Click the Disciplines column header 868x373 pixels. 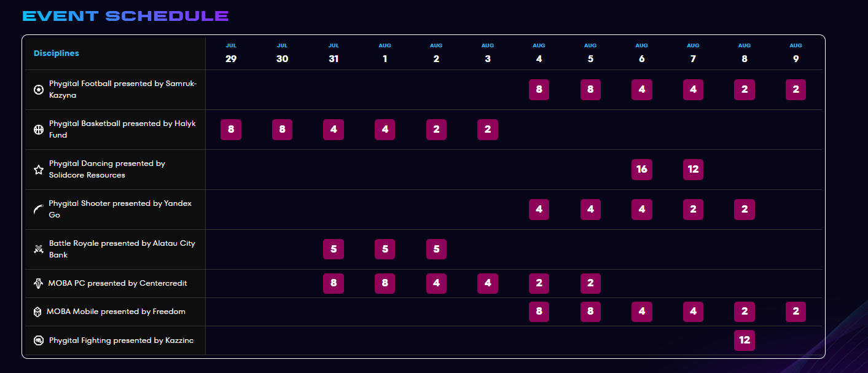pos(57,53)
